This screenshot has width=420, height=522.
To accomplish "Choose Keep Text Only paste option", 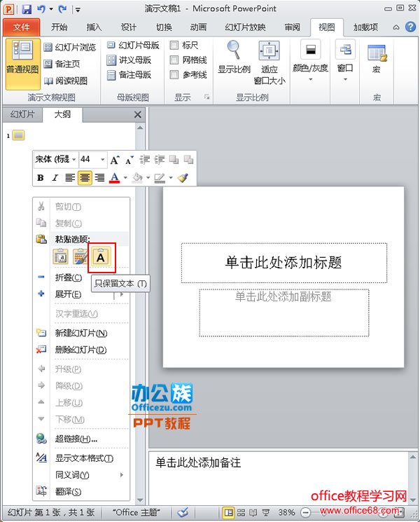I will tap(100, 256).
